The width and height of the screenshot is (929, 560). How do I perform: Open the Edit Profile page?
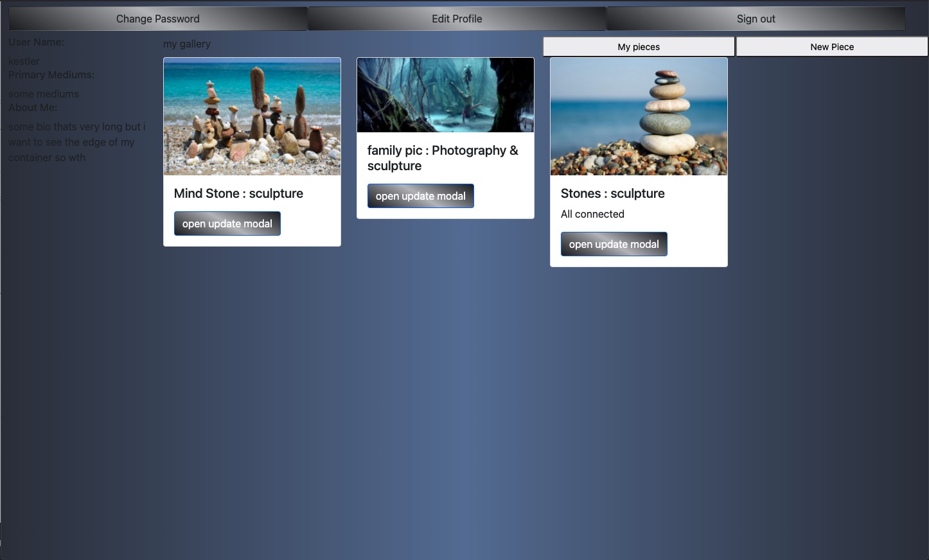click(457, 18)
